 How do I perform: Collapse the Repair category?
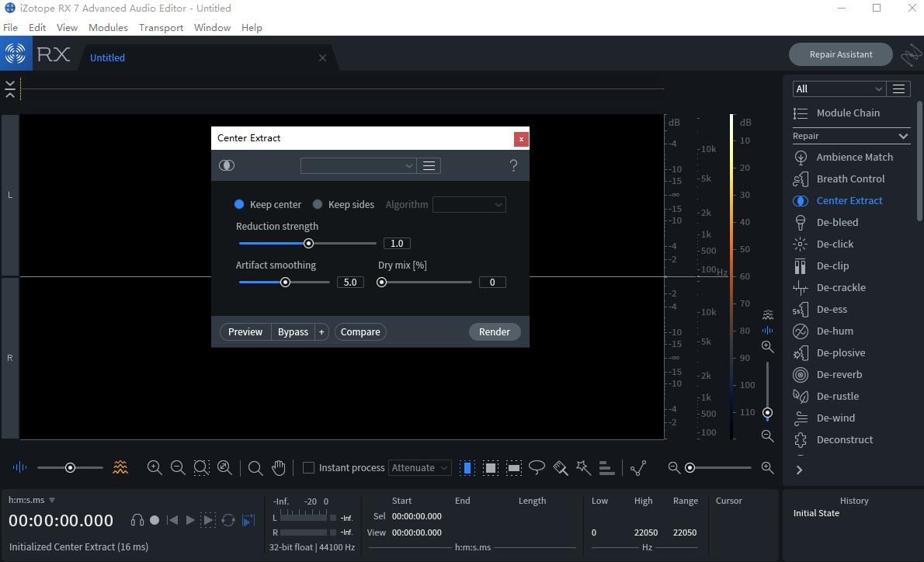(903, 136)
